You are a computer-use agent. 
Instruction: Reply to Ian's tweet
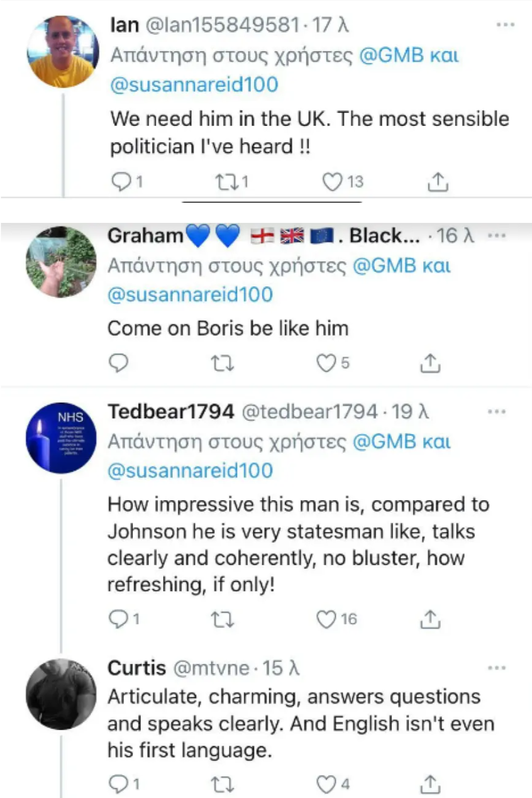pyautogui.click(x=121, y=182)
